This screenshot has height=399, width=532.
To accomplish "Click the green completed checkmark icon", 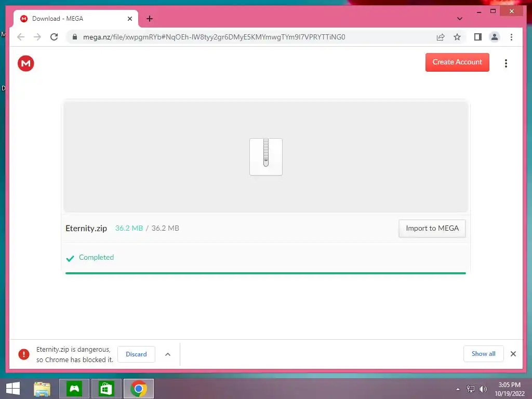I will pyautogui.click(x=70, y=259).
